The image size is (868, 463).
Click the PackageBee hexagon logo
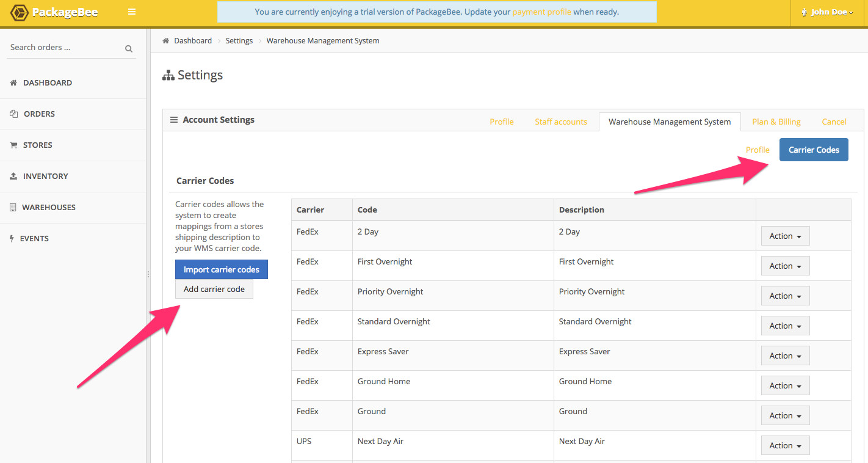pyautogui.click(x=20, y=12)
